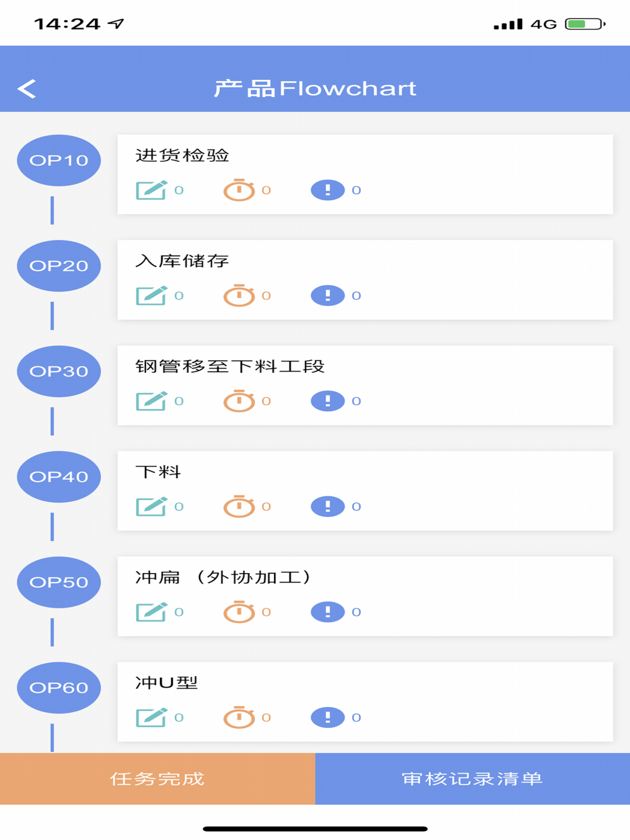Tap the timer icon under 下料

click(239, 506)
